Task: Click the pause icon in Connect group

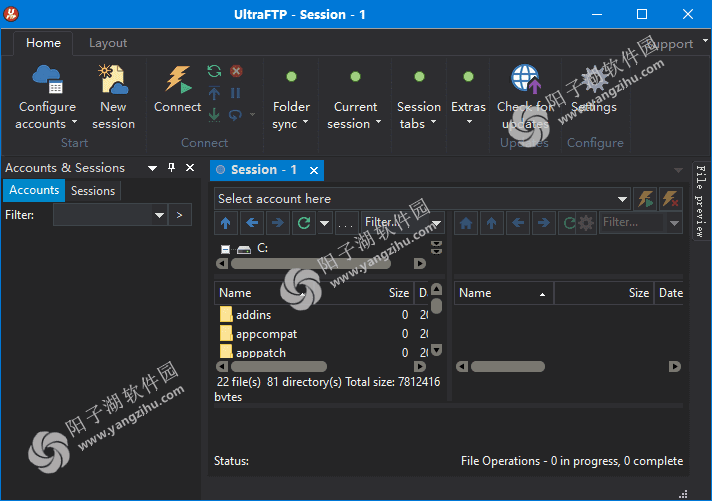Action: [235, 93]
